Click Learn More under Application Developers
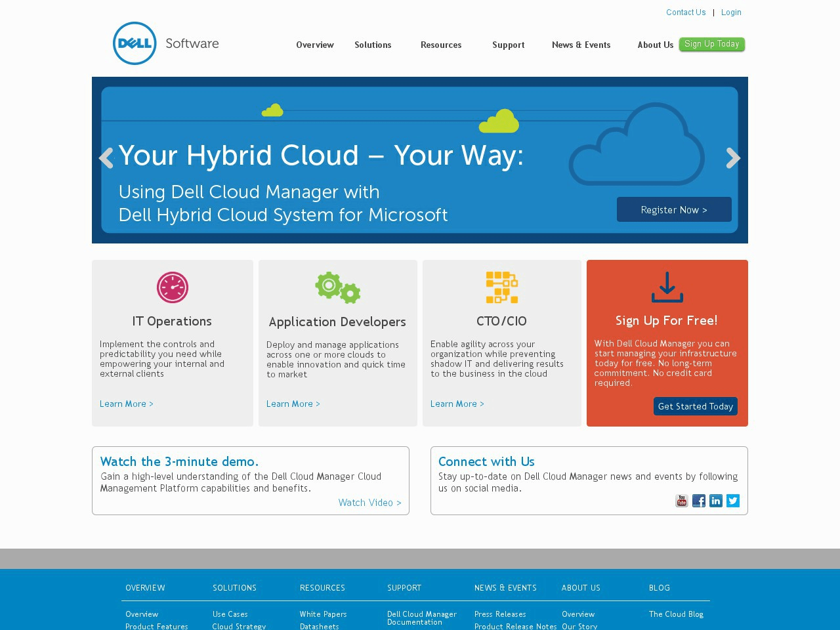This screenshot has height=630, width=840. [x=293, y=404]
